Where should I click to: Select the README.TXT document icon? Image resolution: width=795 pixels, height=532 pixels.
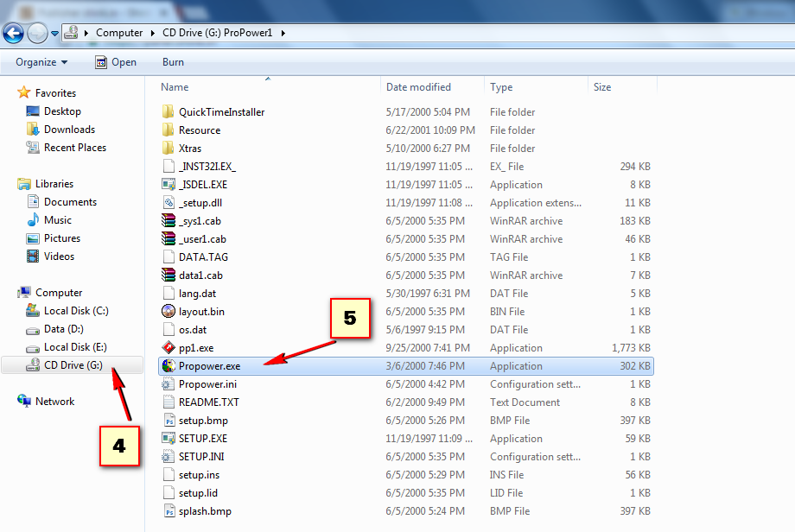click(x=169, y=402)
